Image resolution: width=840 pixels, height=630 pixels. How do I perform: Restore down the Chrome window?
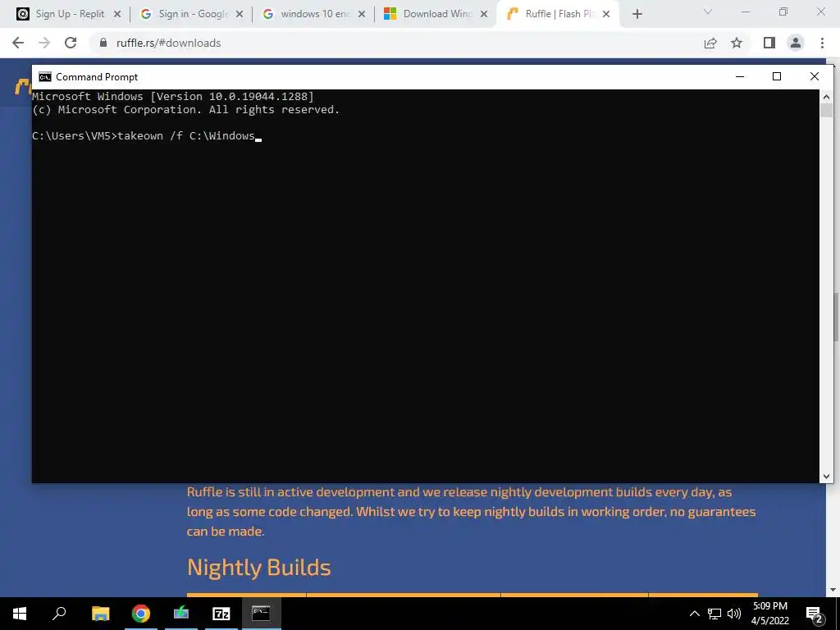(783, 11)
